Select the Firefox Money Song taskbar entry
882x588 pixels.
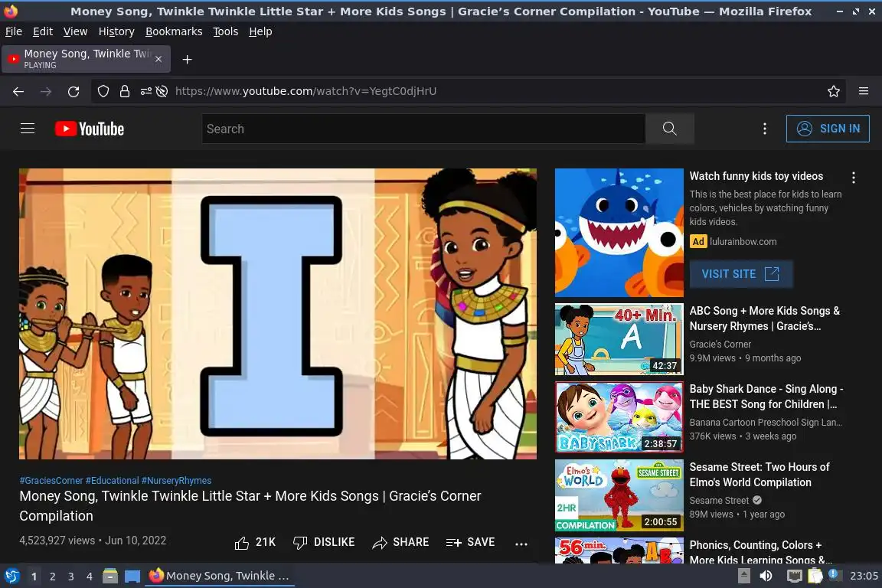(x=220, y=576)
